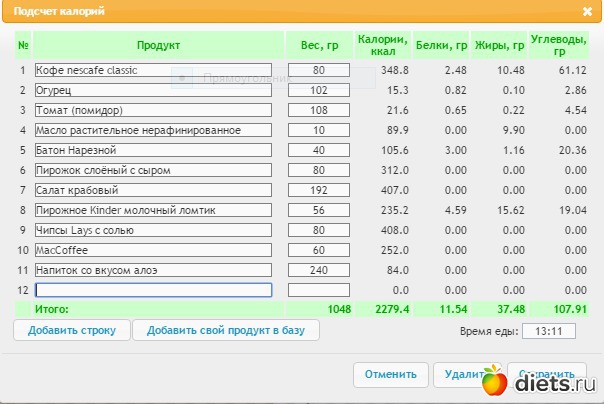This screenshot has height=404, width=604.
Task: Click the Продукт column header
Action: tap(158, 45)
